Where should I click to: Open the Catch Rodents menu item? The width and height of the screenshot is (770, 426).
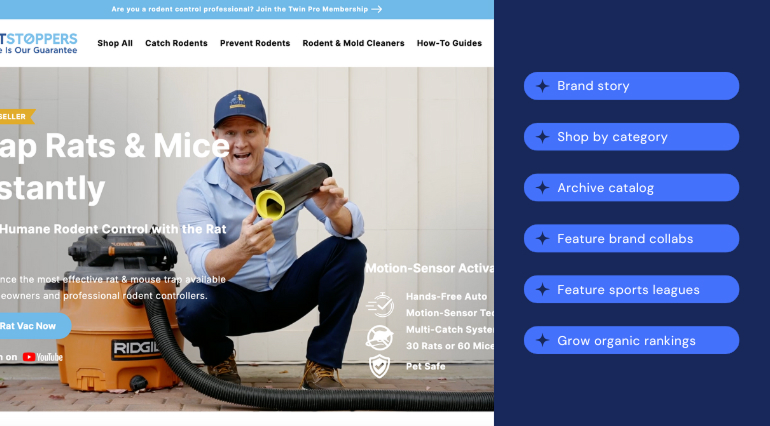pyautogui.click(x=176, y=43)
